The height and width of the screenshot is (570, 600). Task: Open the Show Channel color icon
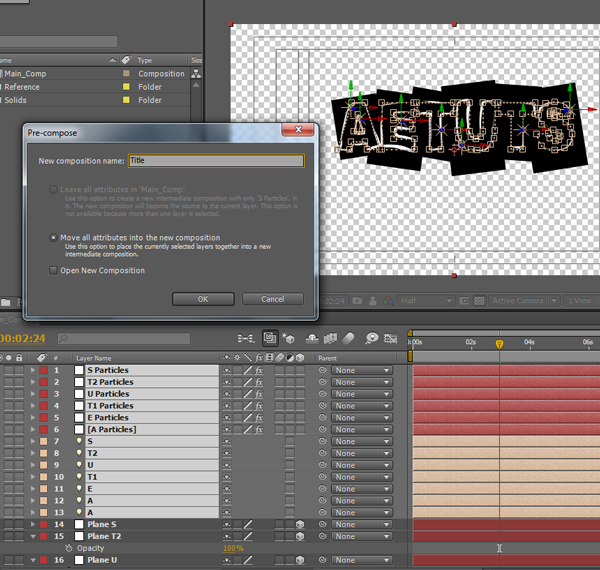tap(388, 301)
